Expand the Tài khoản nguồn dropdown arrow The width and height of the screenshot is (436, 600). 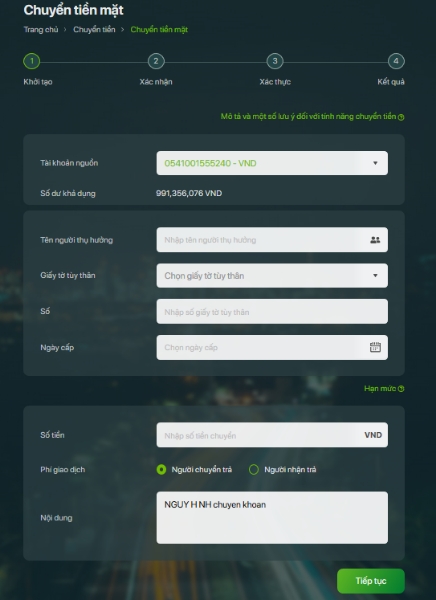(375, 163)
